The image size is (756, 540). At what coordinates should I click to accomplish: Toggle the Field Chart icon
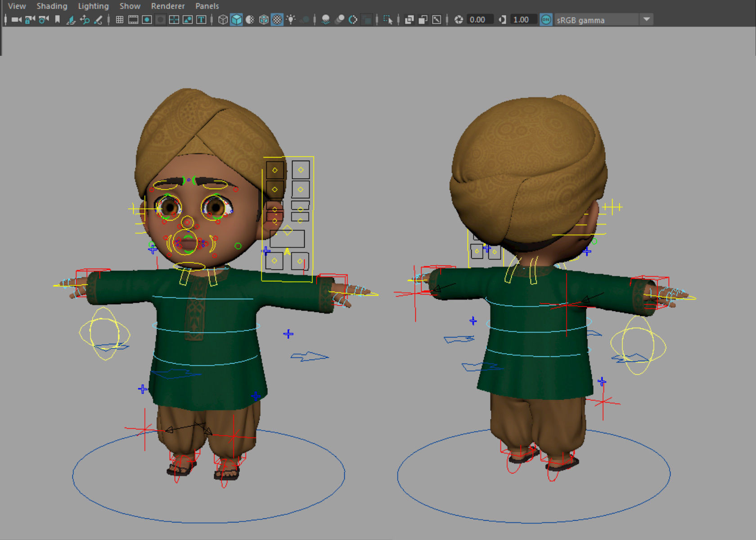point(174,19)
